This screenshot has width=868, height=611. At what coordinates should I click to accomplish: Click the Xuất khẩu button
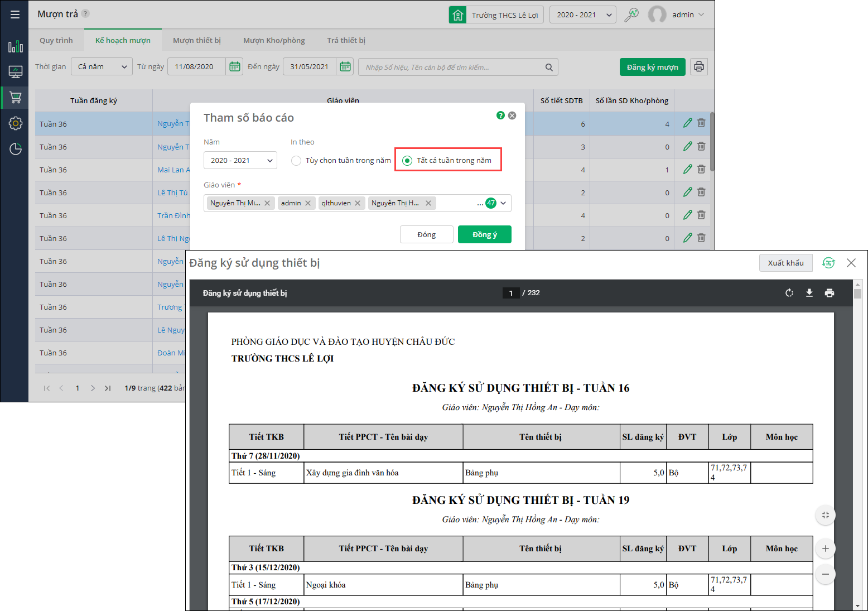(x=785, y=263)
